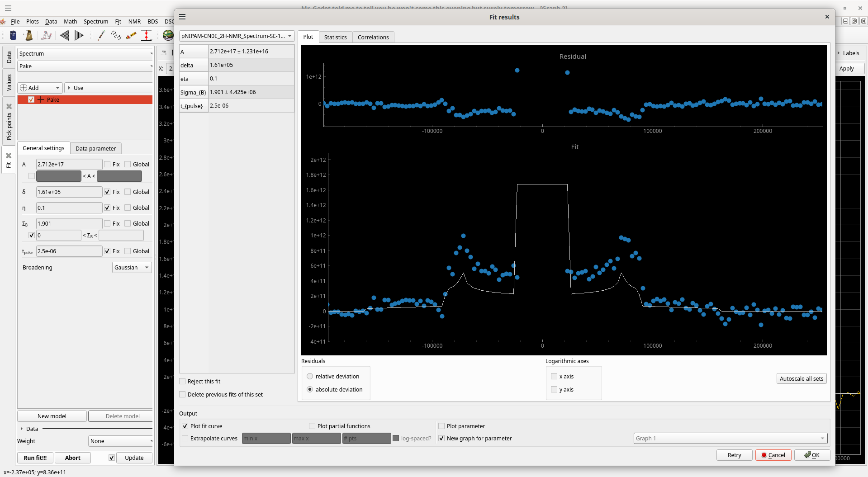Open the Fit results hamburger menu
This screenshot has width=868, height=477.
pos(182,17)
